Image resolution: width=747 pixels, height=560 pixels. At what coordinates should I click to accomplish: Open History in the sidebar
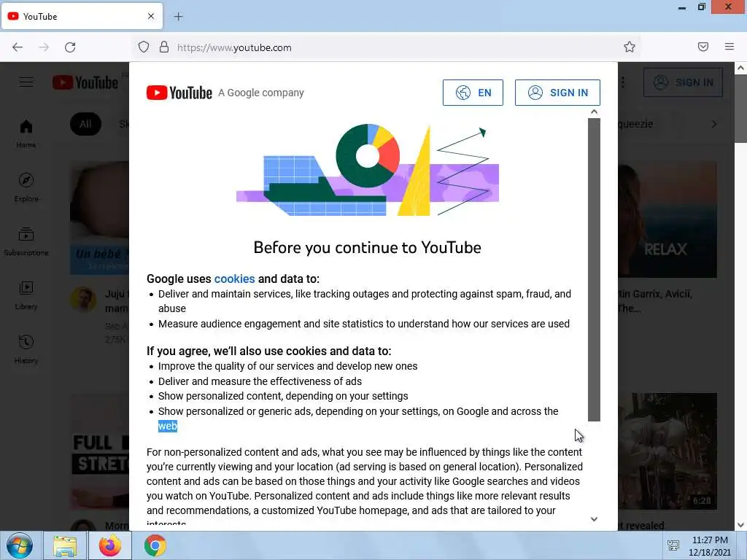click(26, 349)
